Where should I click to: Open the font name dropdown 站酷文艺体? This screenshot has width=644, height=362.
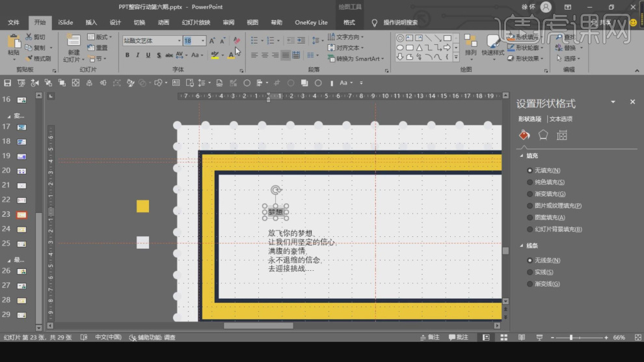180,40
